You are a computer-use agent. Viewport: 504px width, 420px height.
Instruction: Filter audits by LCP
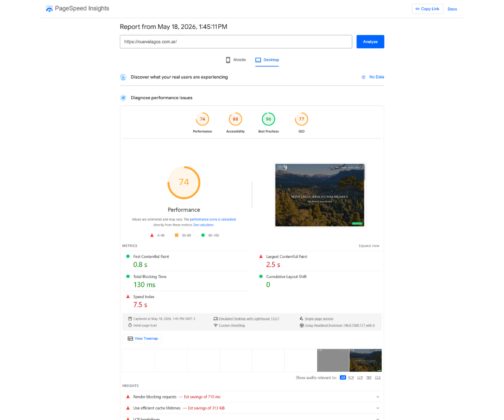[360, 378]
